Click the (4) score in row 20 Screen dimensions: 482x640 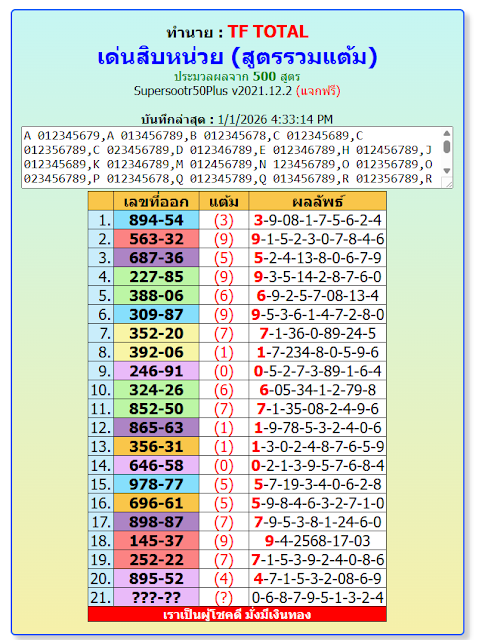tap(224, 578)
